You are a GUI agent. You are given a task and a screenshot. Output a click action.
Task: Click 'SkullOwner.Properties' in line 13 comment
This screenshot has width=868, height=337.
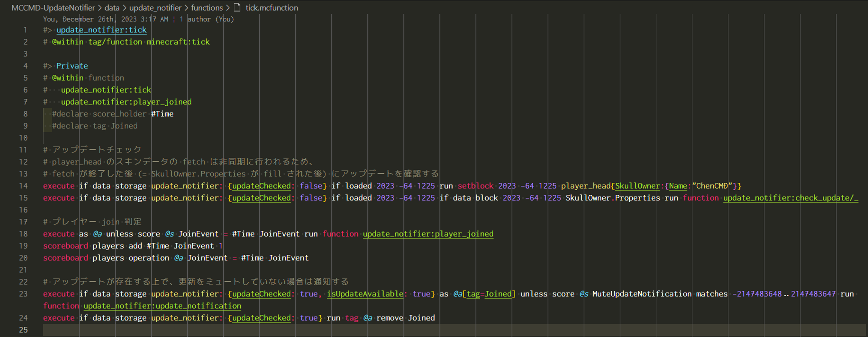(x=198, y=174)
